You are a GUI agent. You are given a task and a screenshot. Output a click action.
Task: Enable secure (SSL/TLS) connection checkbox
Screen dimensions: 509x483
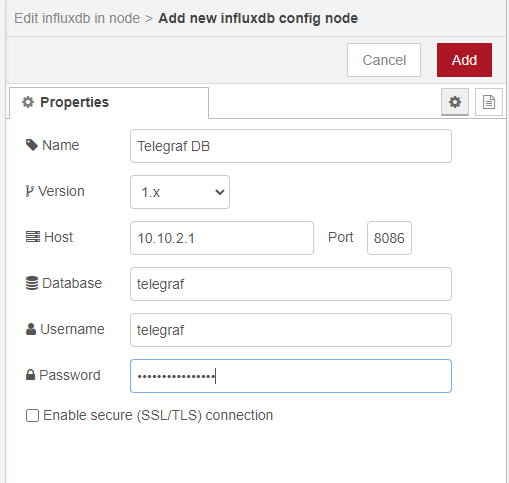coord(32,416)
